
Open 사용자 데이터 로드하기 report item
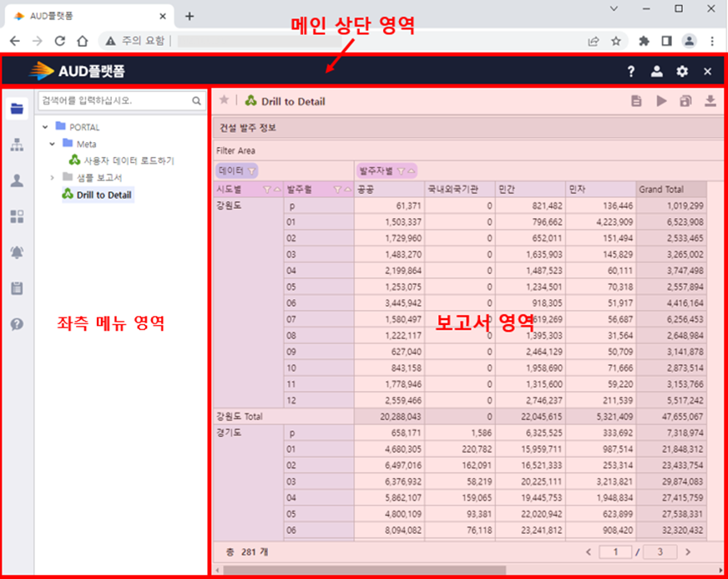tap(129, 160)
